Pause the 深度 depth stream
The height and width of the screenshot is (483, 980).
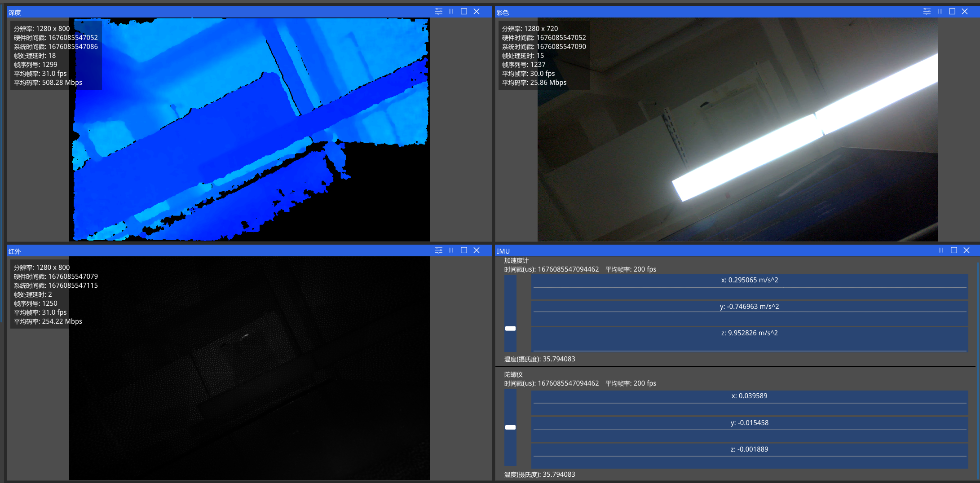tap(451, 12)
